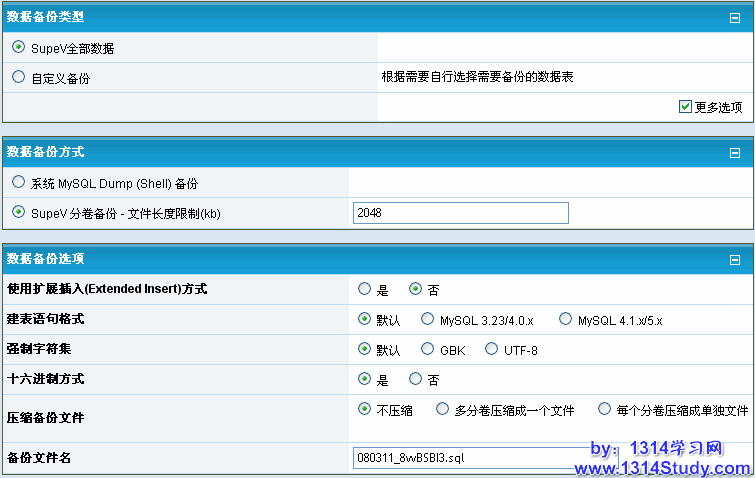Click the file length limit field
755x478 pixels.
click(460, 213)
